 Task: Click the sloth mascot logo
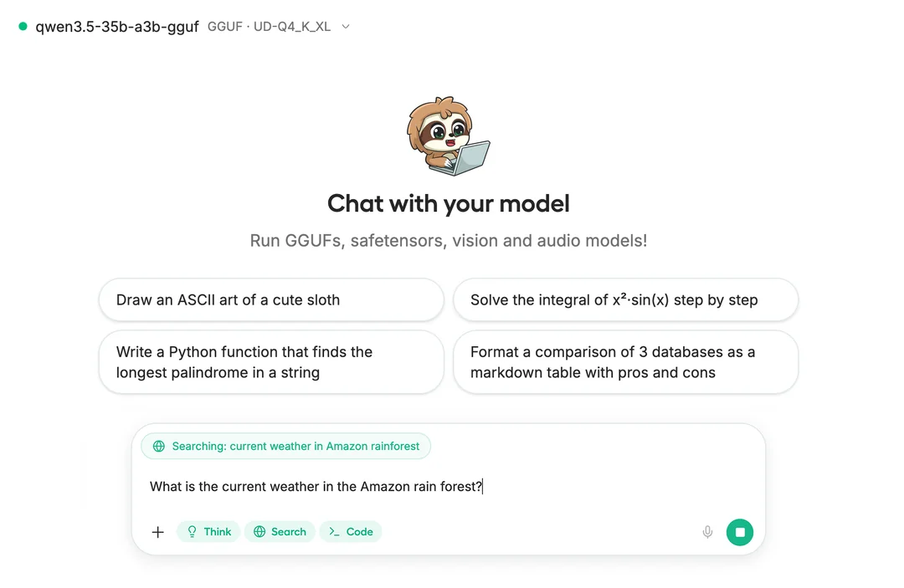pos(449,134)
